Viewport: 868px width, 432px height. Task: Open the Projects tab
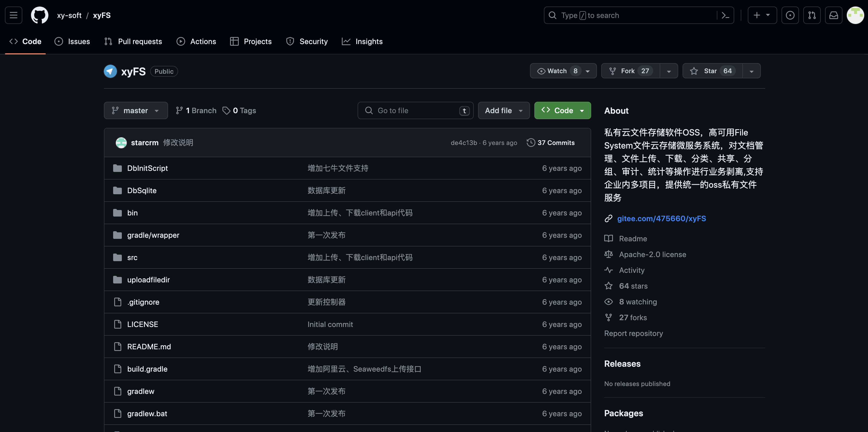251,41
